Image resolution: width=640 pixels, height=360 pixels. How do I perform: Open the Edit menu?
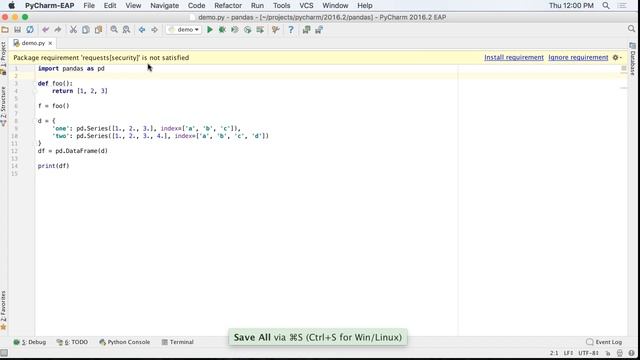110,6
